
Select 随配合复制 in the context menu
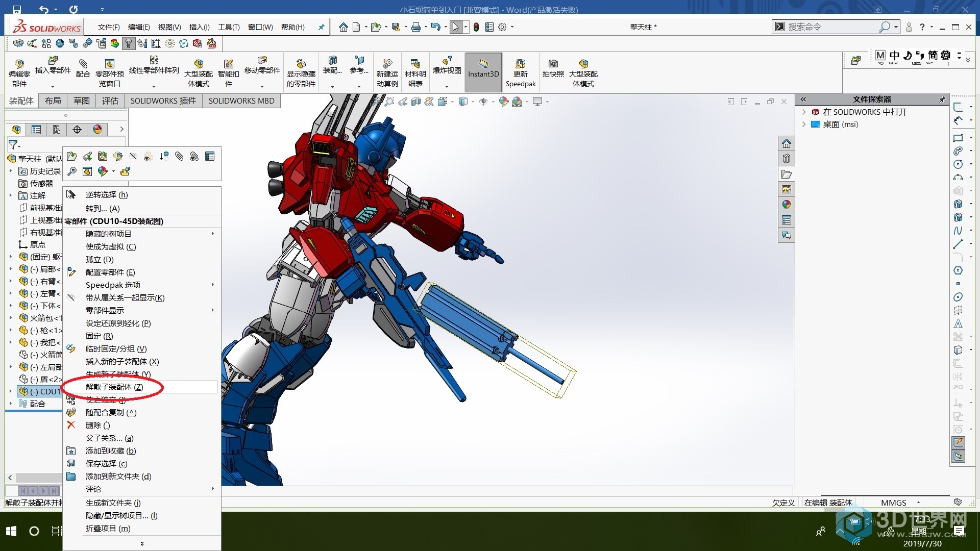pos(142,412)
